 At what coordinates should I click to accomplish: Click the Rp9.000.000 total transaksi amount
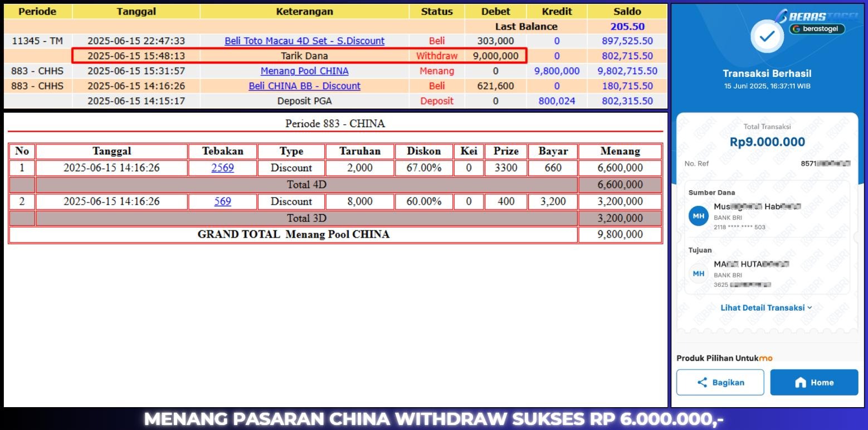767,142
